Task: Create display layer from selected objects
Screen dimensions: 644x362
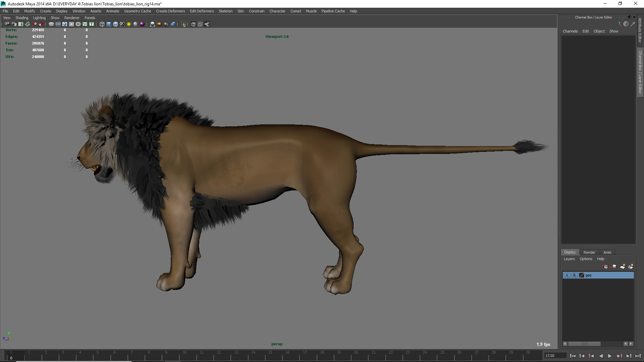Action: (631, 266)
